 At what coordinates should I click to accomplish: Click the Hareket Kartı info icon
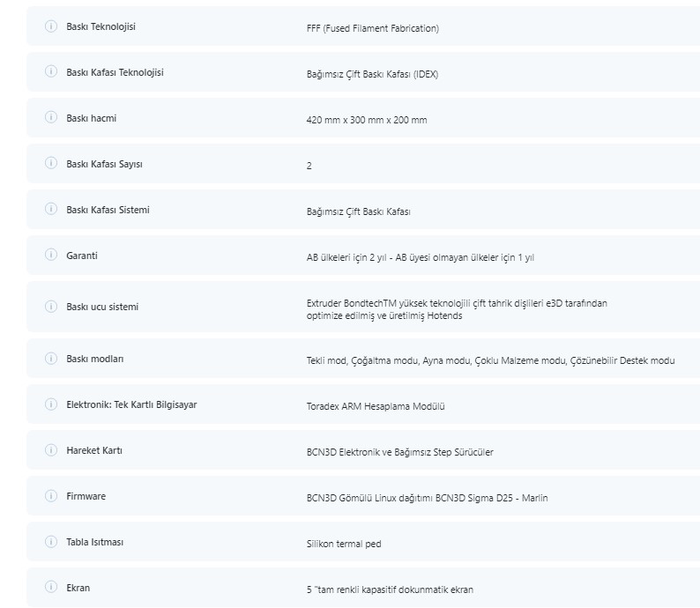[50, 450]
